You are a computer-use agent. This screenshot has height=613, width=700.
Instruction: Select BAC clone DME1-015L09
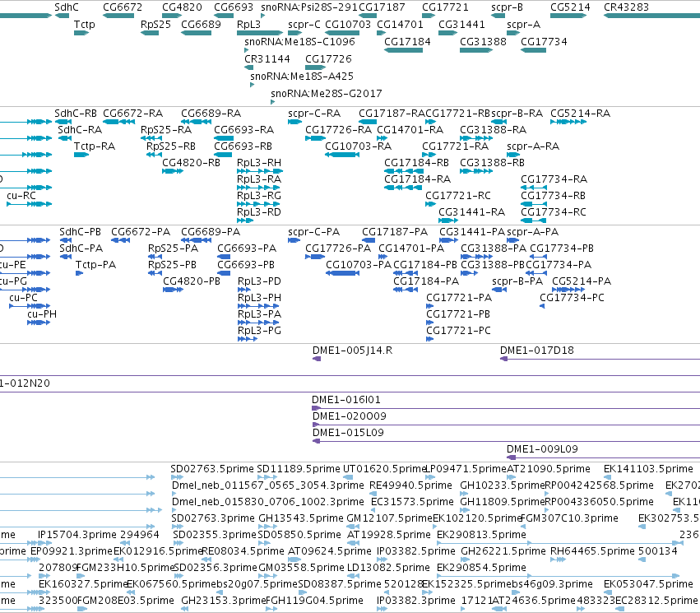tap(348, 433)
